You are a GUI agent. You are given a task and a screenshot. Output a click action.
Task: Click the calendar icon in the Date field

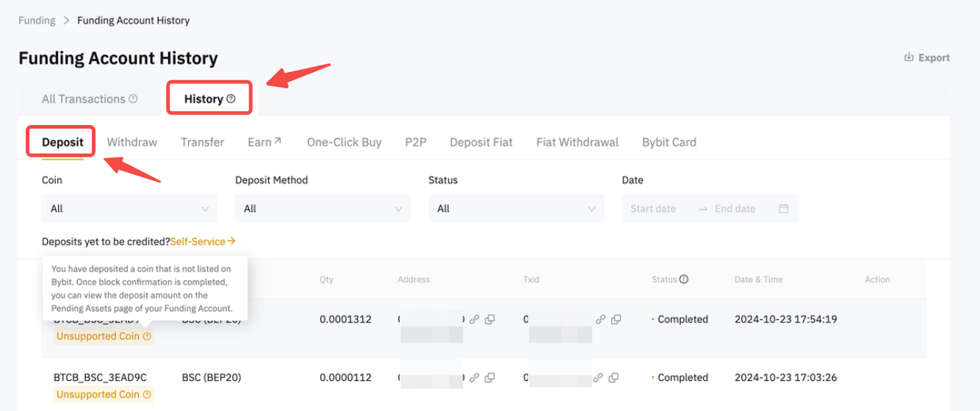(x=783, y=209)
